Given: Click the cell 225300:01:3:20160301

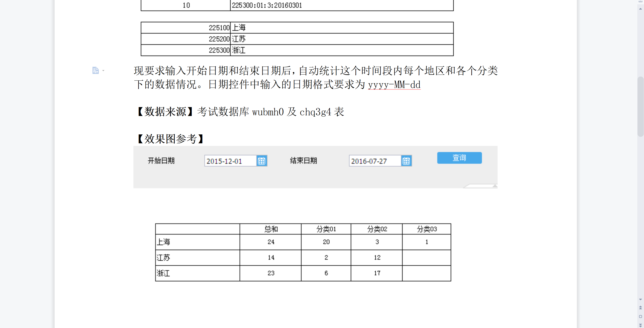Looking at the screenshot, I should (342, 5).
